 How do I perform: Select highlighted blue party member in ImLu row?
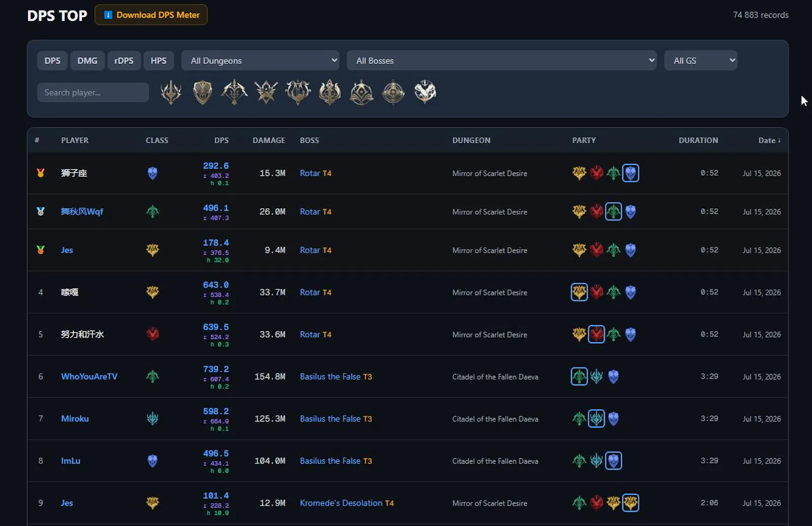614,461
